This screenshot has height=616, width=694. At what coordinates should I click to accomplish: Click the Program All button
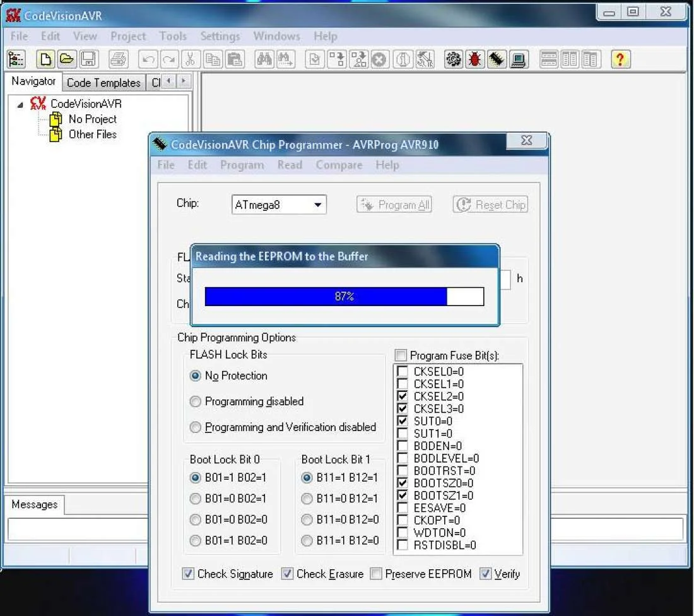pyautogui.click(x=394, y=204)
